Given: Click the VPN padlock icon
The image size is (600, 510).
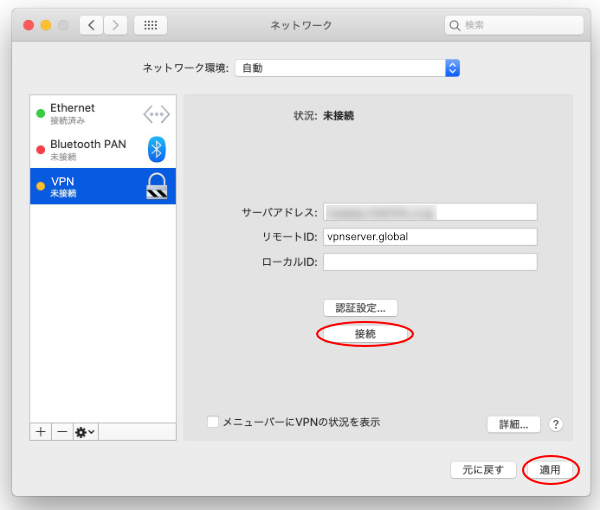Looking at the screenshot, I should [x=156, y=185].
